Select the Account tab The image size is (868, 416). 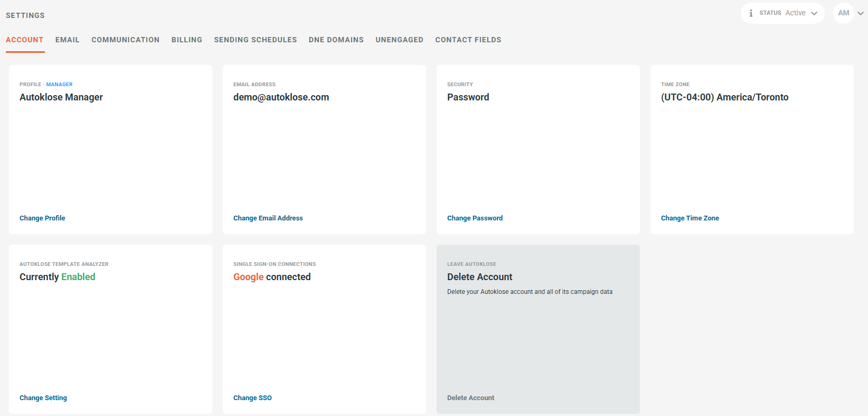[25, 40]
